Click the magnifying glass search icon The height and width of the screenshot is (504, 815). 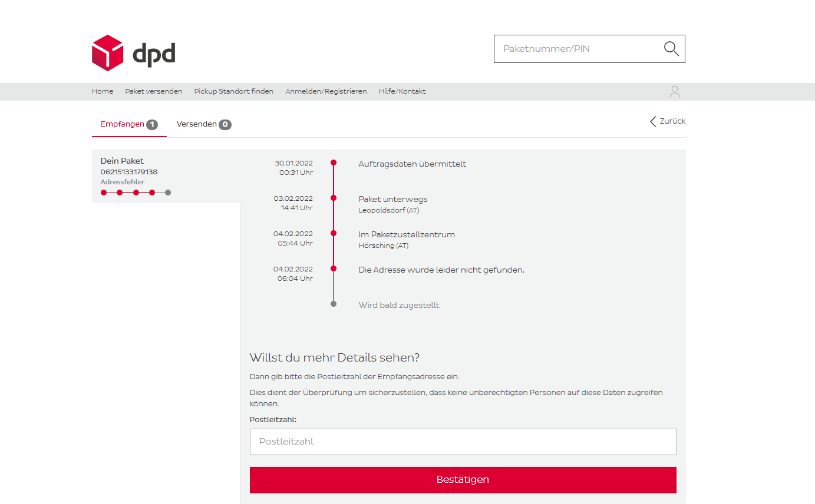click(671, 49)
